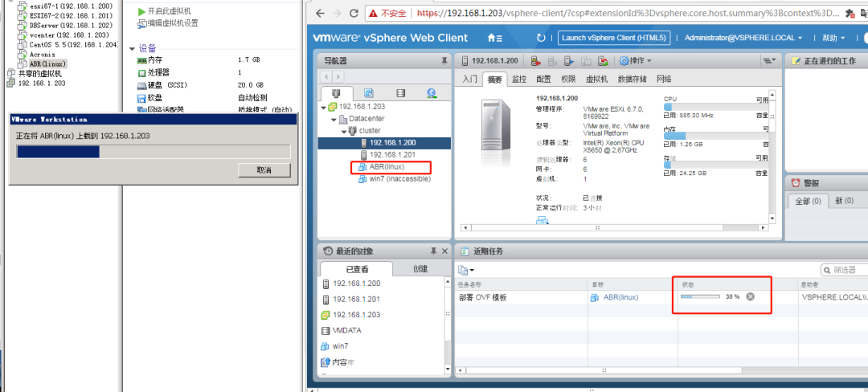Click third host toolbar icon with blue arrow
Viewport: 868px width, 392px height.
(568, 61)
